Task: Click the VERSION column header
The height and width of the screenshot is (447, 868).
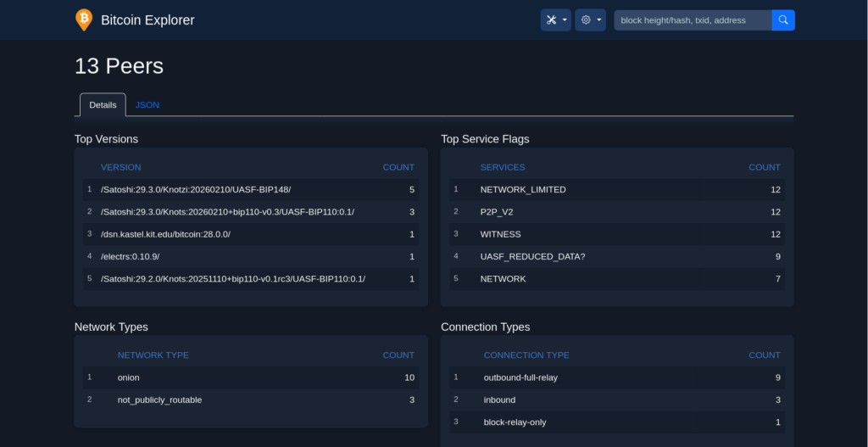Action: [121, 168]
